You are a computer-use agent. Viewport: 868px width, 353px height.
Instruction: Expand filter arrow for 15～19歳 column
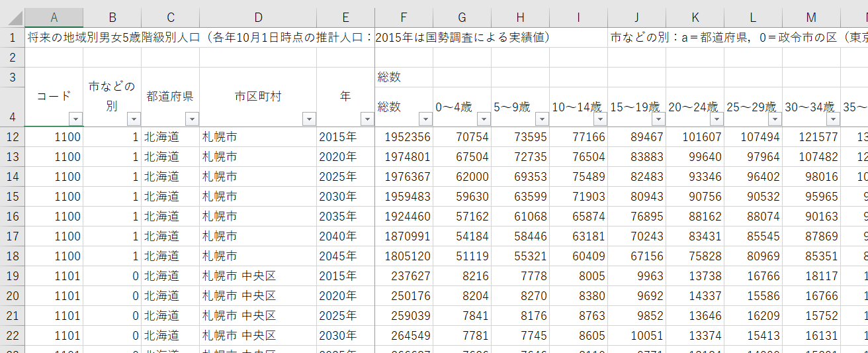[x=658, y=119]
